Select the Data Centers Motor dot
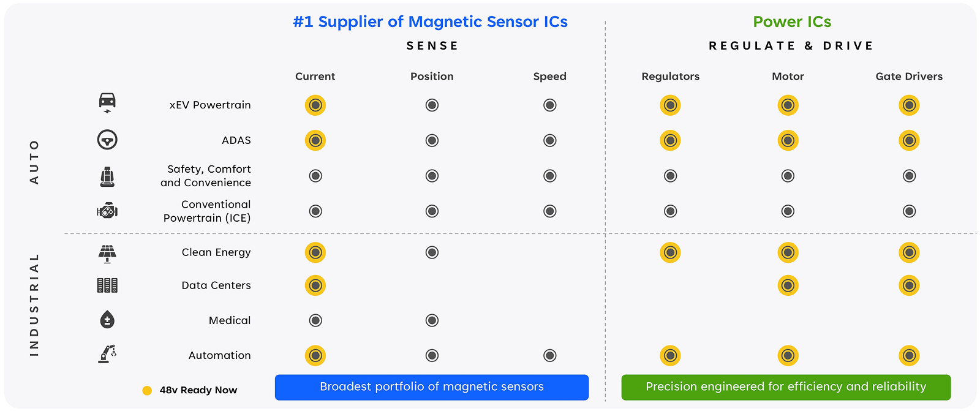The image size is (980, 411). (788, 285)
